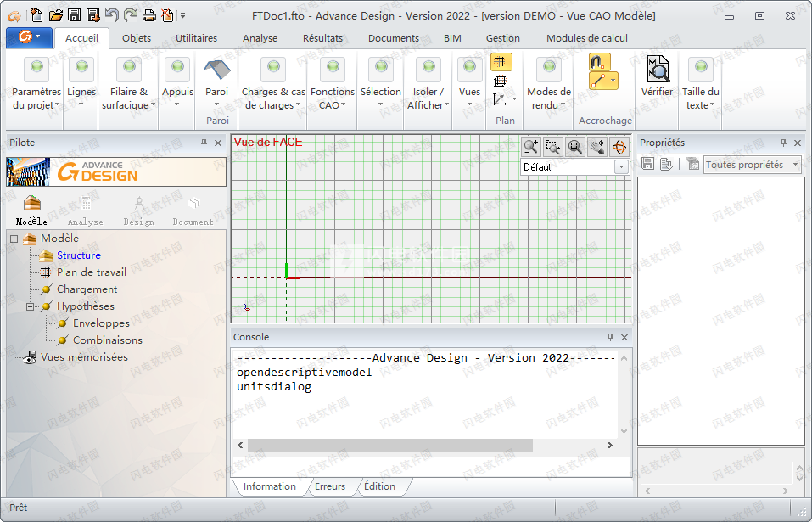Image resolution: width=812 pixels, height=522 pixels.
Task: Click the zoom extents tool
Action: tap(574, 147)
